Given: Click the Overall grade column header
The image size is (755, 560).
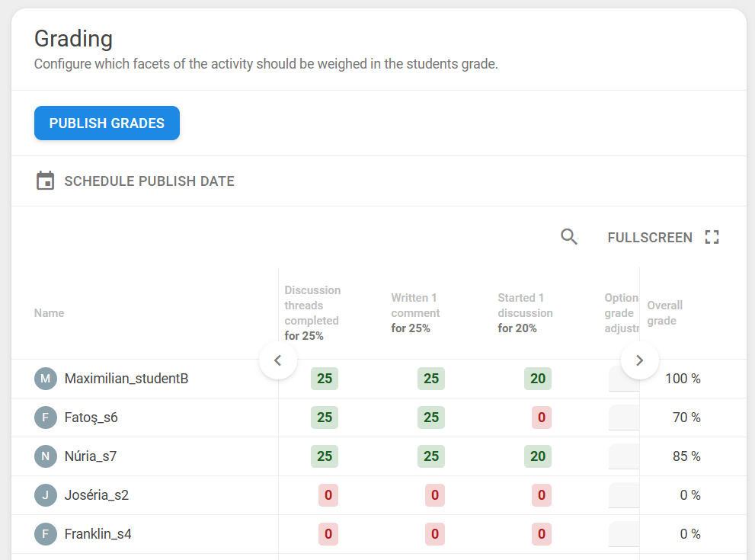Looking at the screenshot, I should click(664, 313).
